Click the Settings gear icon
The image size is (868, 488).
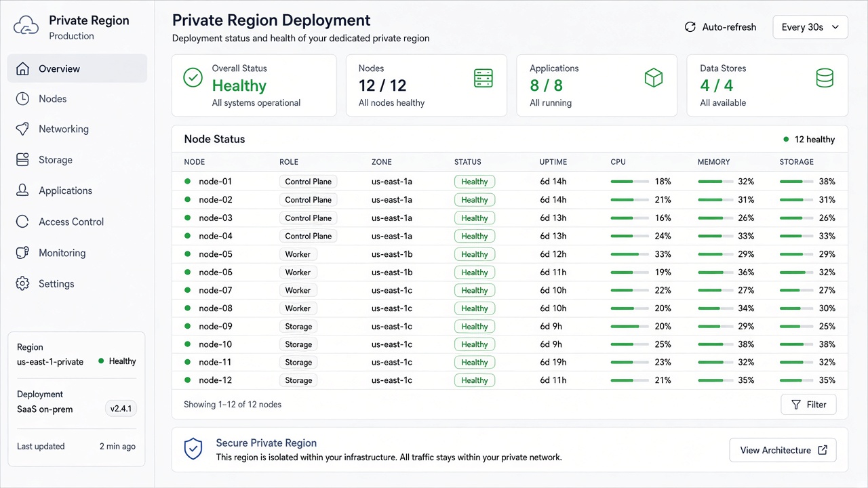[22, 284]
